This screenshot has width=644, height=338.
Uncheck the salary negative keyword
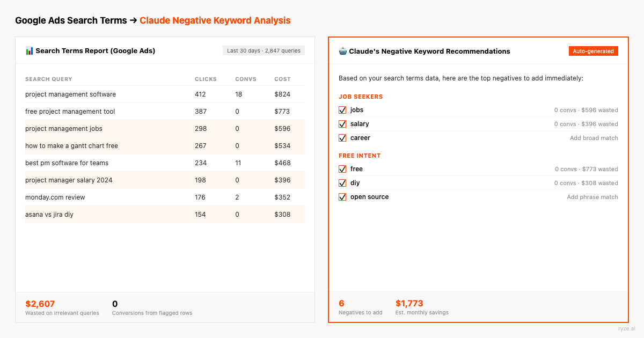342,123
